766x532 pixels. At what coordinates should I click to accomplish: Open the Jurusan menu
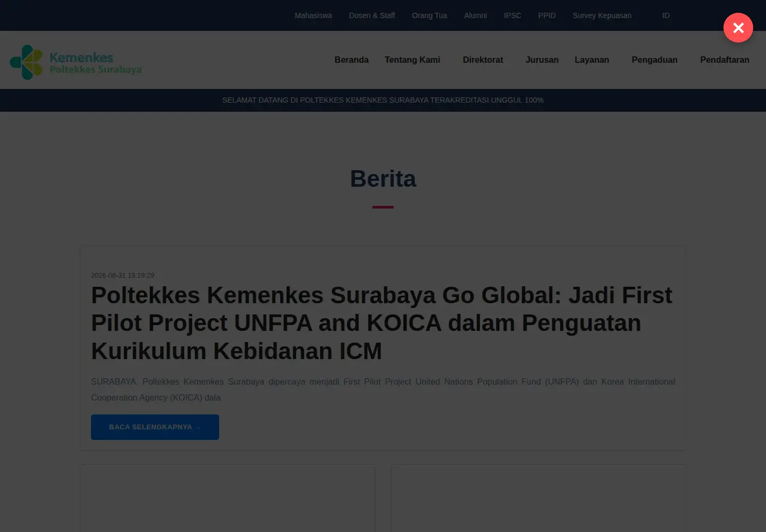click(x=542, y=60)
